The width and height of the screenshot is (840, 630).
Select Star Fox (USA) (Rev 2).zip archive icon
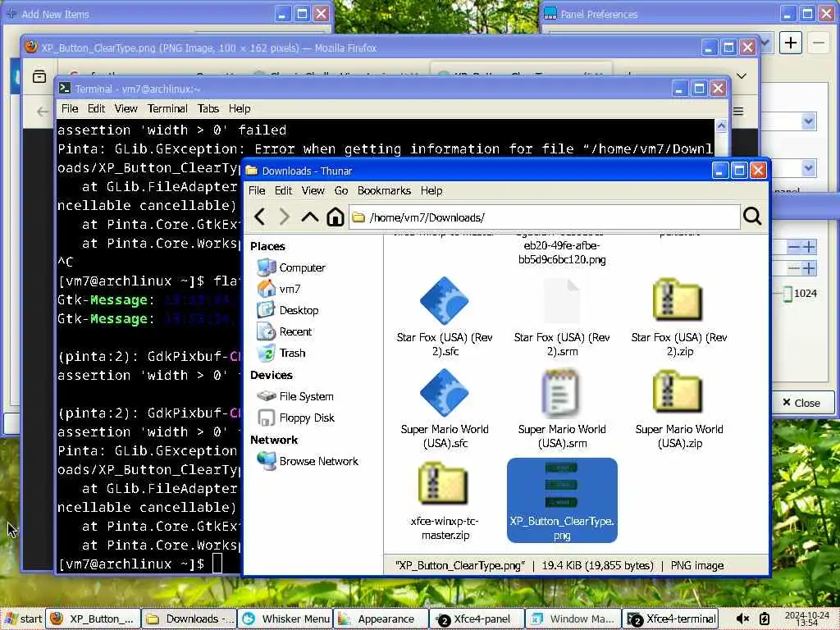pos(678,300)
